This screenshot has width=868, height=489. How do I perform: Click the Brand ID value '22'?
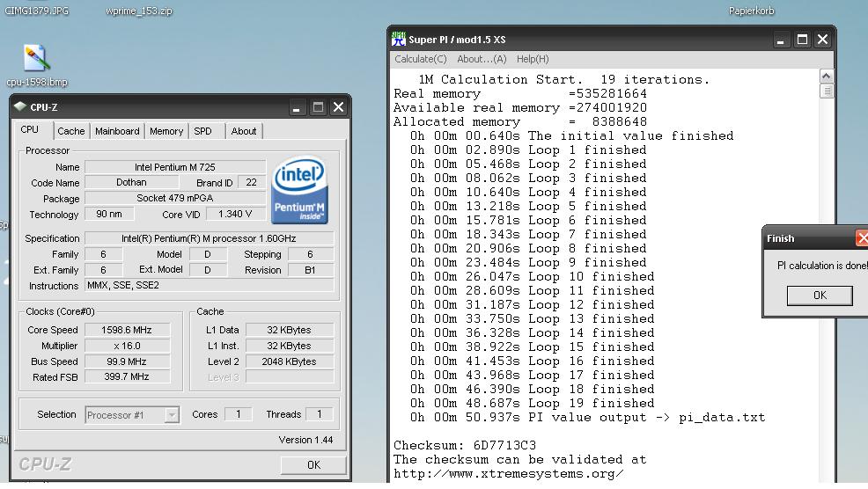pyautogui.click(x=251, y=183)
